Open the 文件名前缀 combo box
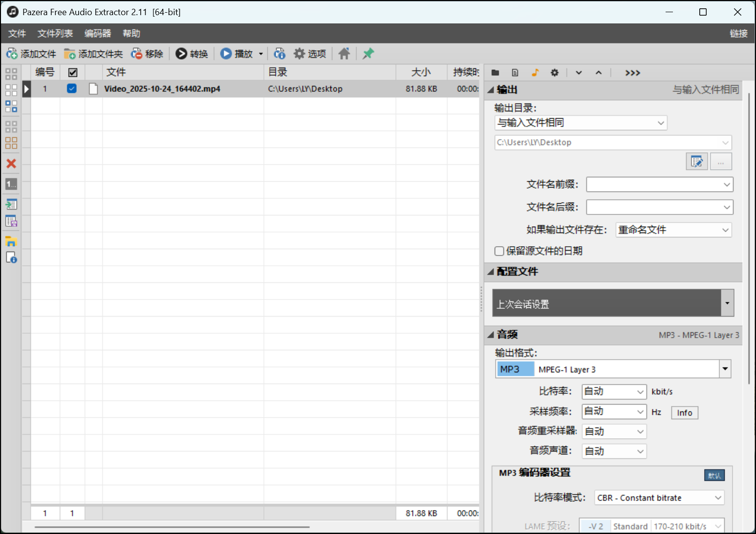 pos(660,184)
